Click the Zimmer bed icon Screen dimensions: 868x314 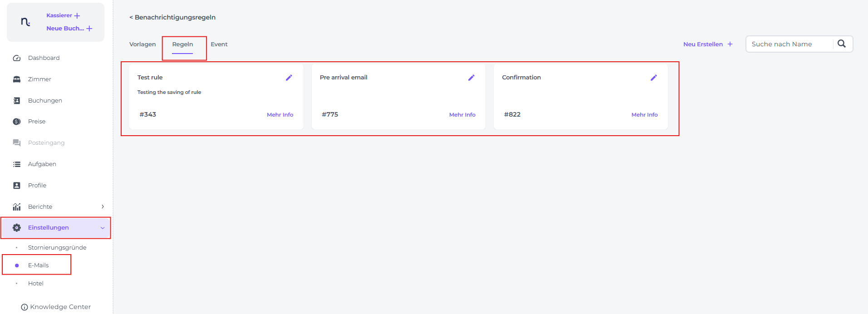point(17,79)
